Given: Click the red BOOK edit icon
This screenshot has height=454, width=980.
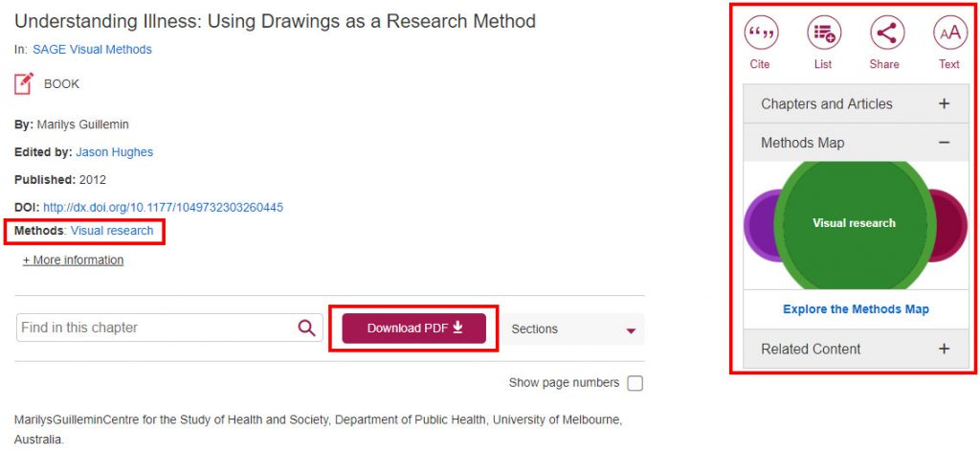Looking at the screenshot, I should click(24, 83).
